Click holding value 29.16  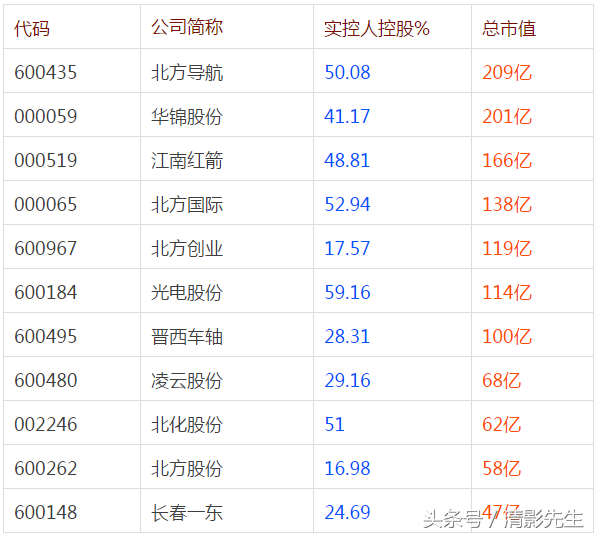tap(347, 380)
